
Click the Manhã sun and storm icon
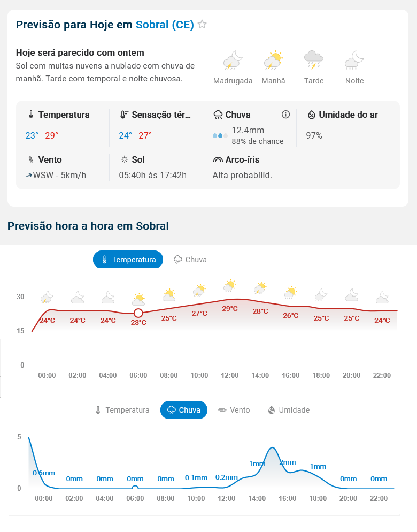[x=273, y=60]
